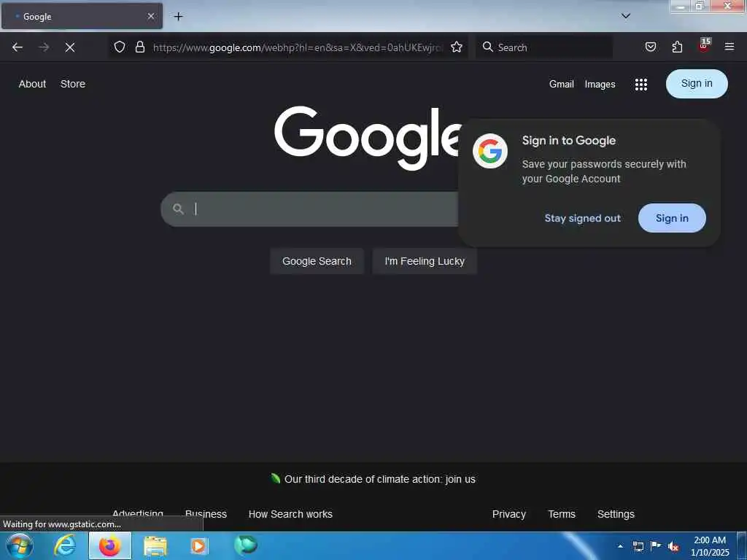List all tabs dropdown arrow
Image resolution: width=747 pixels, height=560 pixels.
click(626, 16)
